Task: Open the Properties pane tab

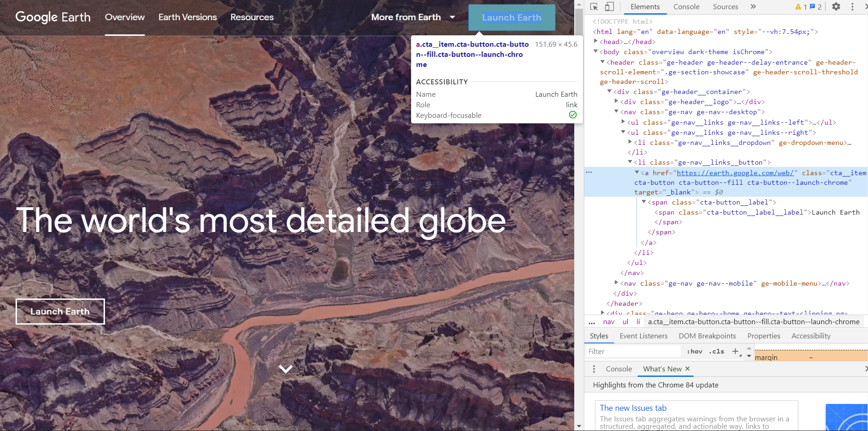Action: coord(764,336)
